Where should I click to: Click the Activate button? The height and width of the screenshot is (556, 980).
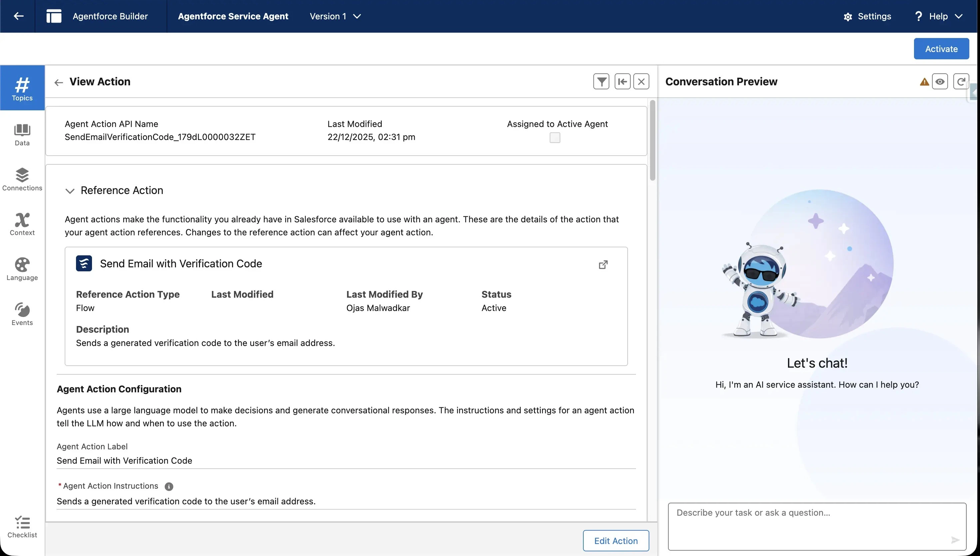[x=941, y=48]
